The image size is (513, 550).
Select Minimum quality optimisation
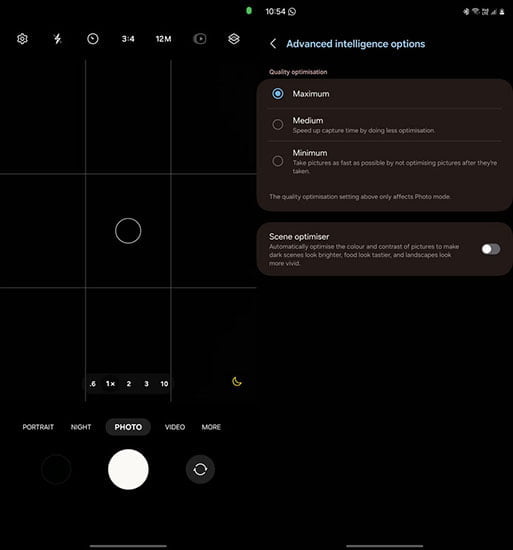click(x=385, y=161)
